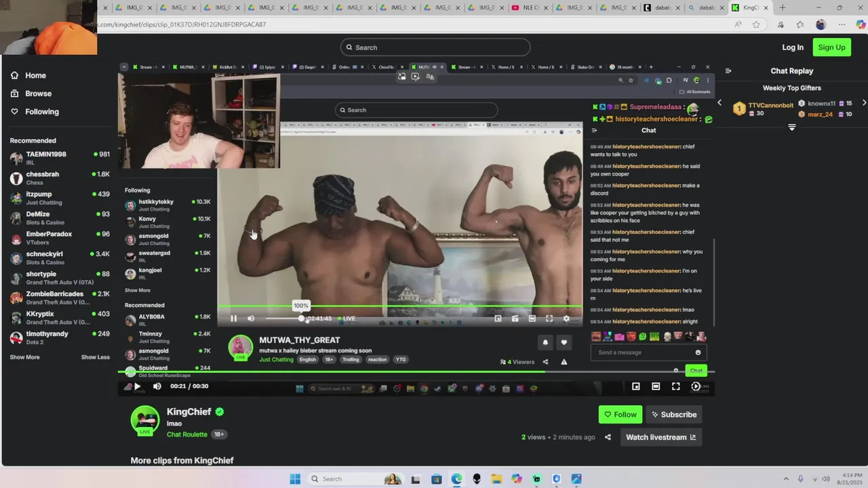Open the schneckyirl recommended channel
Viewport: 868px width, 488px height.
click(60, 258)
